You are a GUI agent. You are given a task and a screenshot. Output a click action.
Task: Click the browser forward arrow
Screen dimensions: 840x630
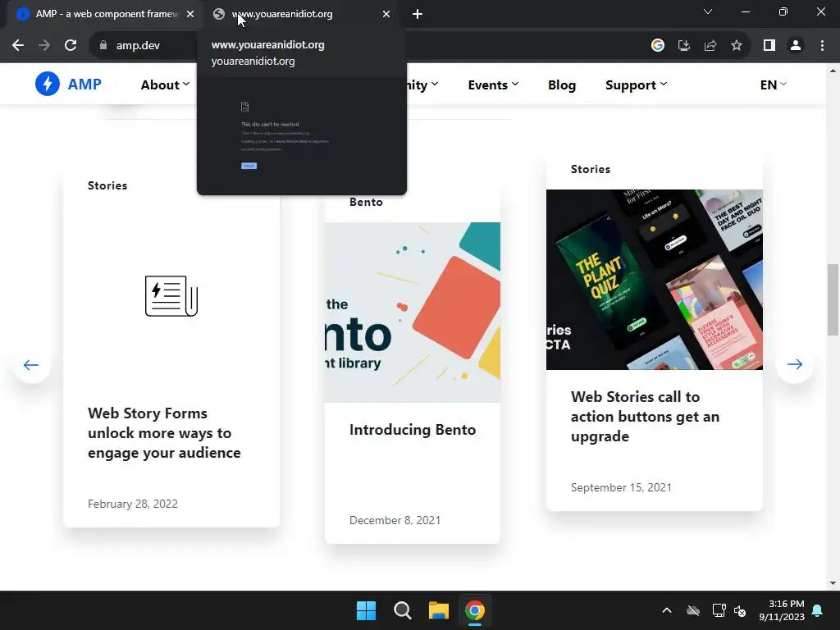[x=44, y=46]
